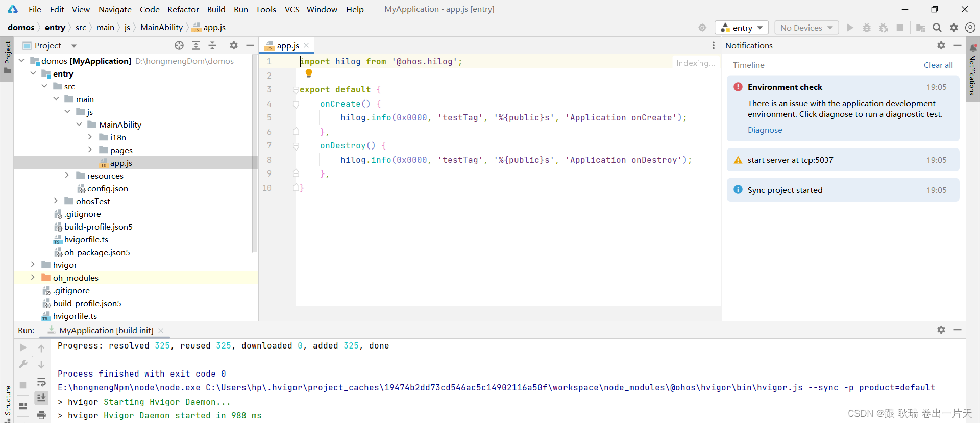Expand the i18n folder
Image resolution: width=980 pixels, height=423 pixels.
[x=90, y=137]
